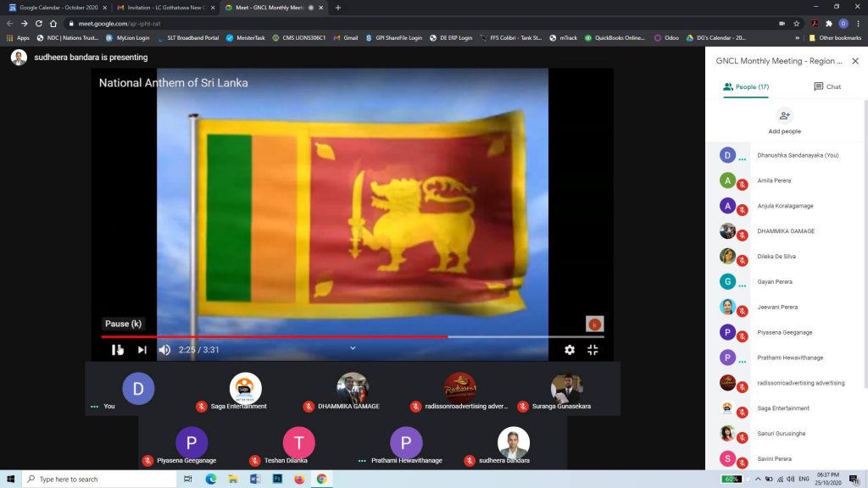
Task: Open the SLT Broadband Portal bookmark
Action: [x=187, y=38]
